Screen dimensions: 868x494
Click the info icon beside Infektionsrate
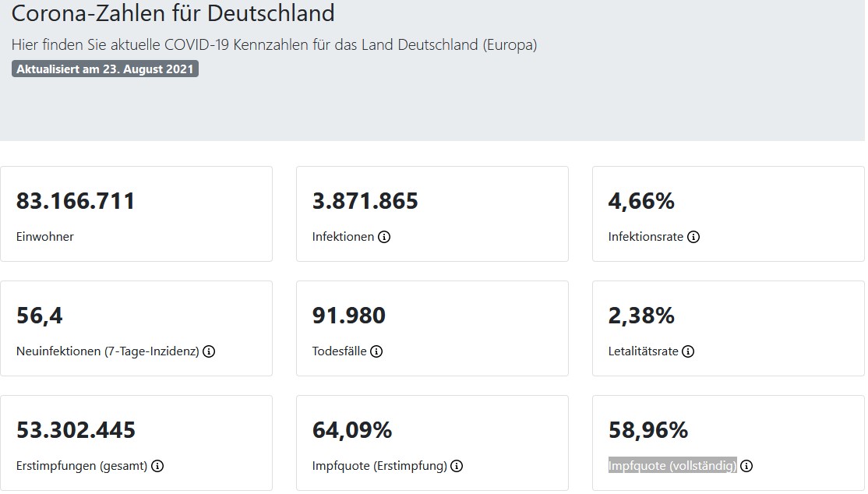pyautogui.click(x=693, y=237)
